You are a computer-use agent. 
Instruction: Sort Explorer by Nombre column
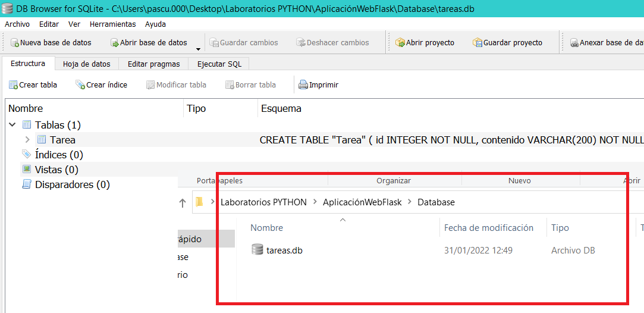[267, 227]
